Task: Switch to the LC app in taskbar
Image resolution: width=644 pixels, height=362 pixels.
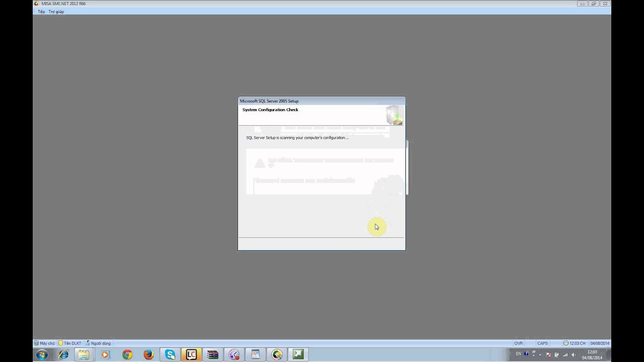Action: click(191, 354)
